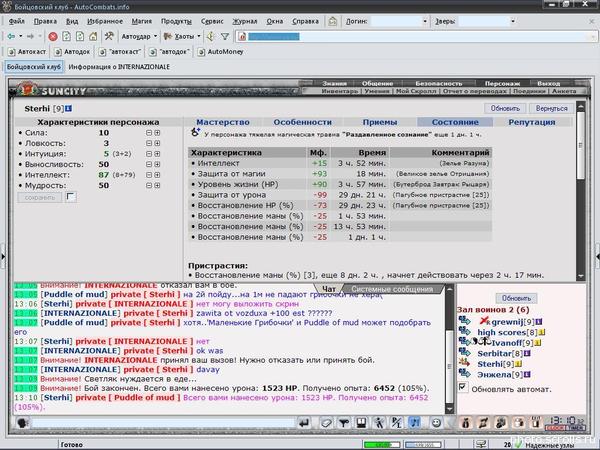Click the network icon in status bar
The image size is (600, 450).
click(481, 444)
